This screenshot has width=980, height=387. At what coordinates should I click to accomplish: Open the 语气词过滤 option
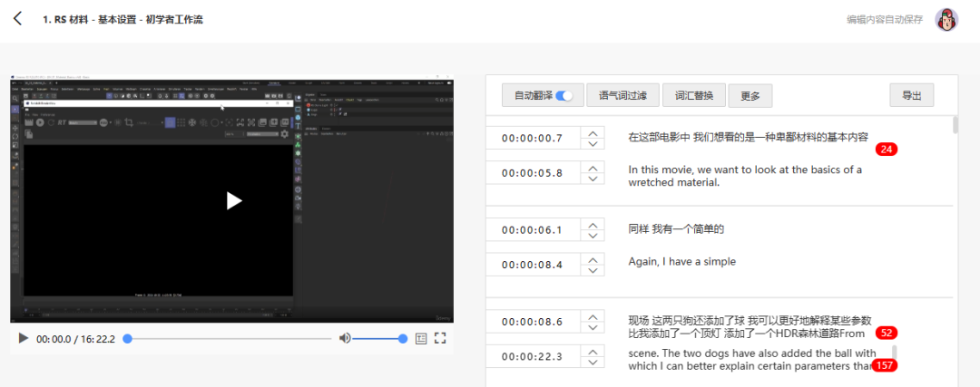point(622,96)
